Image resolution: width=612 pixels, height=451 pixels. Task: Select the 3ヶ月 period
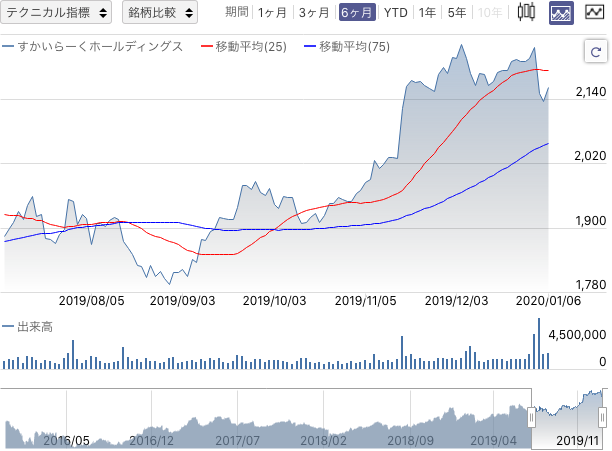pos(314,13)
